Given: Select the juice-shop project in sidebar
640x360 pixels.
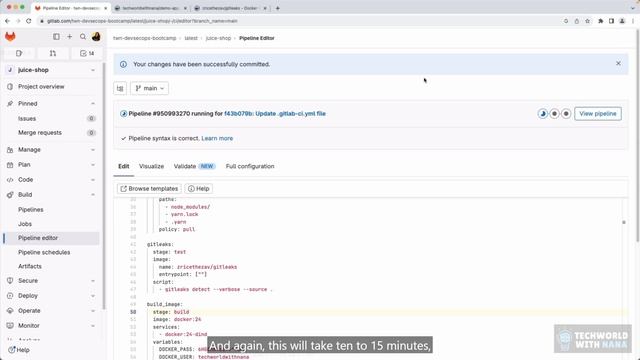Looking at the screenshot, I should tap(52, 70).
